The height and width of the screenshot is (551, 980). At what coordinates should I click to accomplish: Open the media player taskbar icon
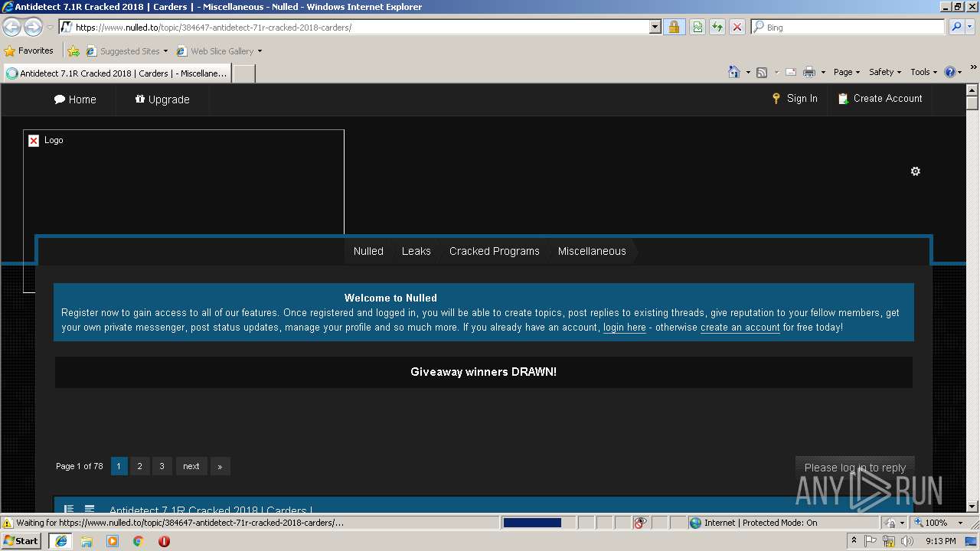point(113,541)
